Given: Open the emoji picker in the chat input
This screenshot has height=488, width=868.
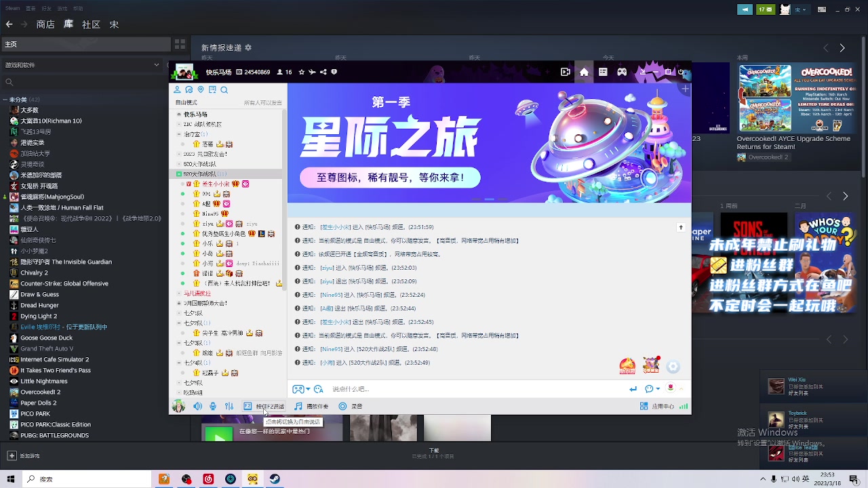Looking at the screenshot, I should 297,388.
